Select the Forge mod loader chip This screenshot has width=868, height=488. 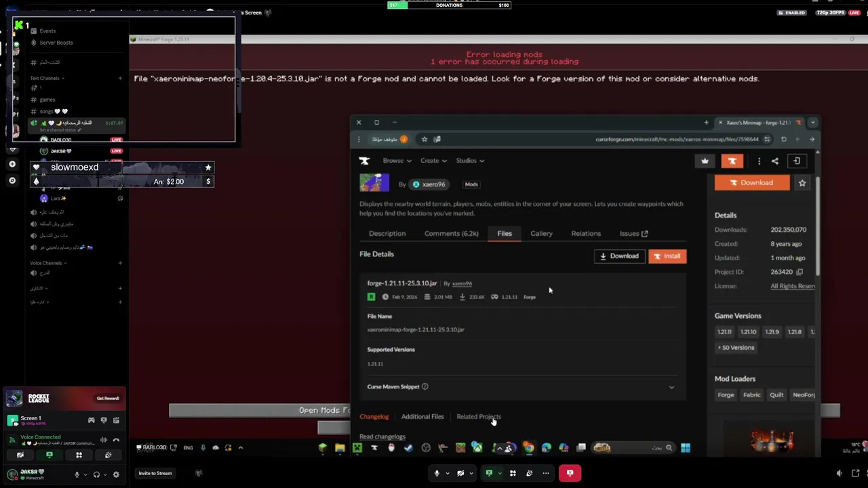726,394
